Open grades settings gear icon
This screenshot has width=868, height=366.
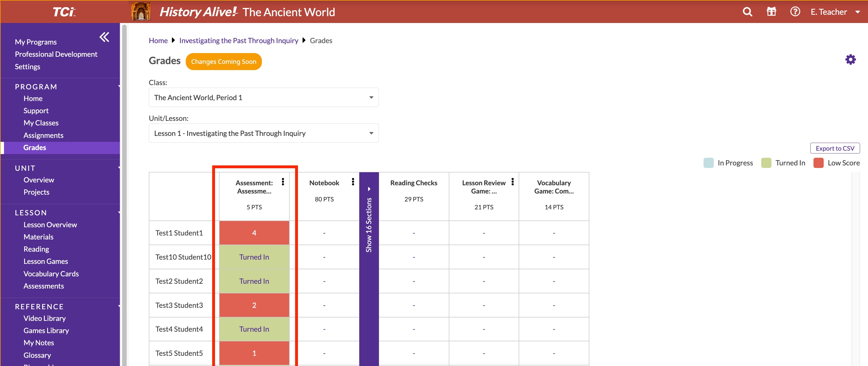pyautogui.click(x=850, y=60)
